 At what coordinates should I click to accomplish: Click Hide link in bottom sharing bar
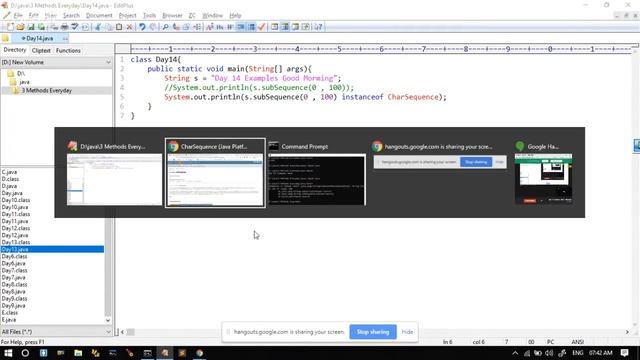point(407,332)
